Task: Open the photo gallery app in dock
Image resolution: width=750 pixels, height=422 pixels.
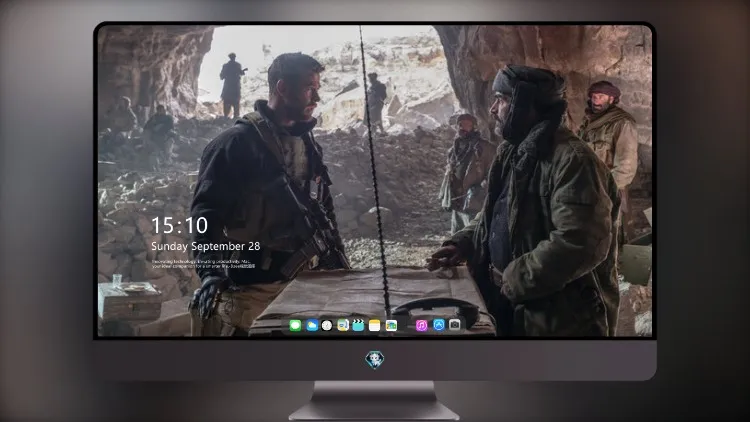Action: coord(391,325)
